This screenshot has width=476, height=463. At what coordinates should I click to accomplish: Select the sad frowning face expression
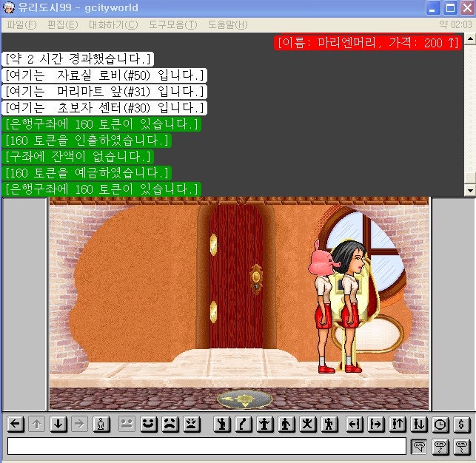pyautogui.click(x=170, y=425)
